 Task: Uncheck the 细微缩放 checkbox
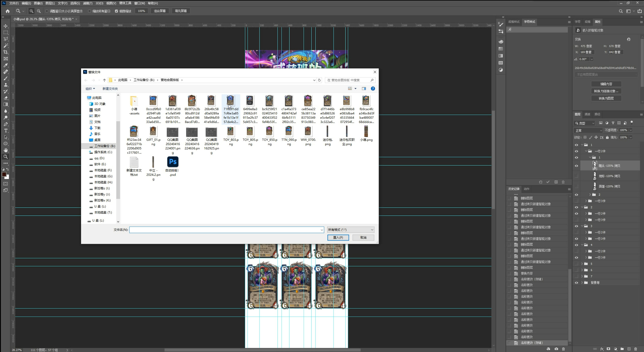click(116, 11)
